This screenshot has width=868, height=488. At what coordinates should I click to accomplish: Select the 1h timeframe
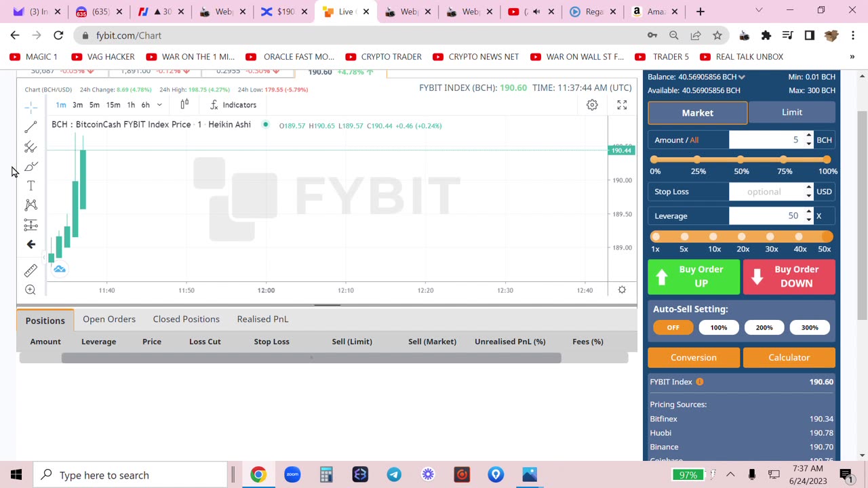click(130, 104)
